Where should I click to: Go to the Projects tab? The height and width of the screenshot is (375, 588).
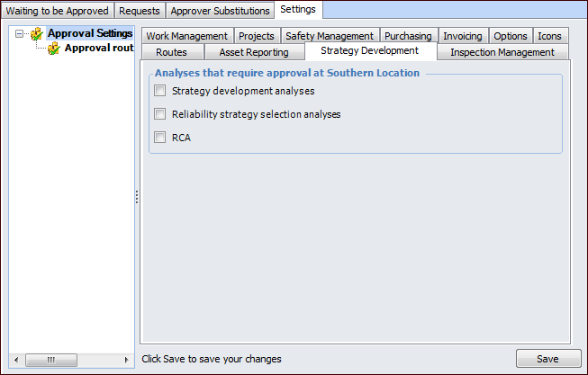257,36
